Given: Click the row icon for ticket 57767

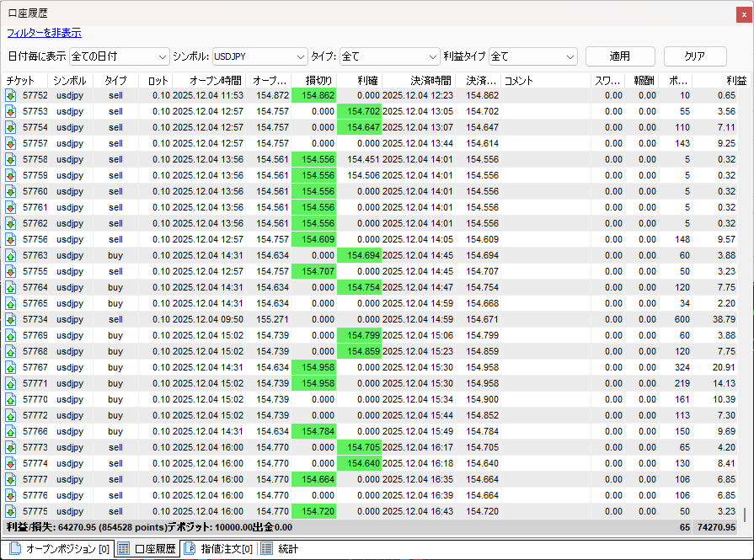Looking at the screenshot, I should tap(11, 368).
